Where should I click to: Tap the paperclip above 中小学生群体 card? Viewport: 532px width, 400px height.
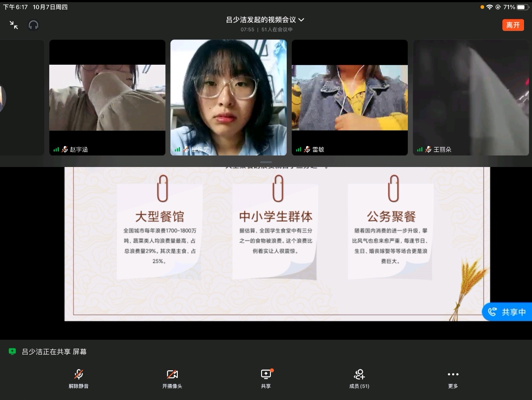pyautogui.click(x=278, y=188)
